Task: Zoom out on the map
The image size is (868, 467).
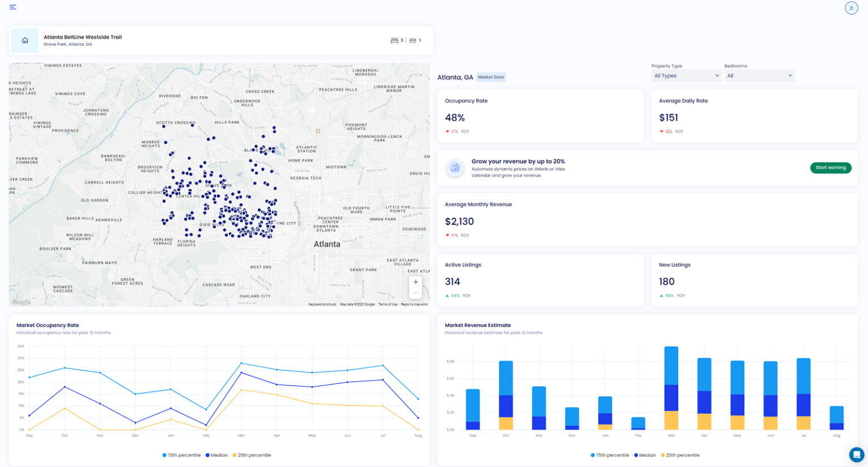Action: point(415,293)
